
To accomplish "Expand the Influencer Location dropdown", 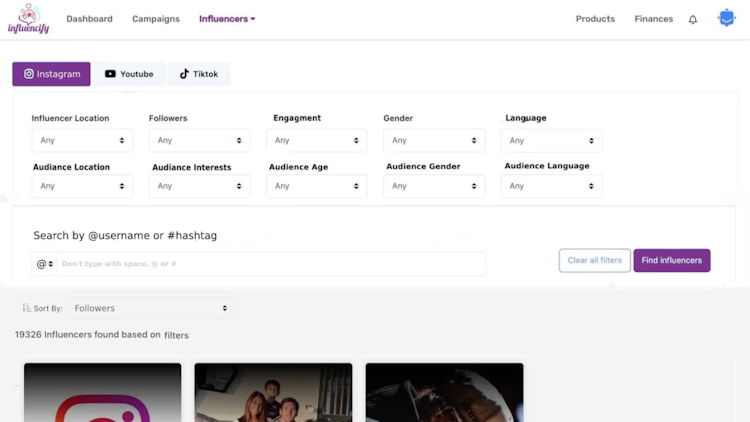I will click(82, 141).
